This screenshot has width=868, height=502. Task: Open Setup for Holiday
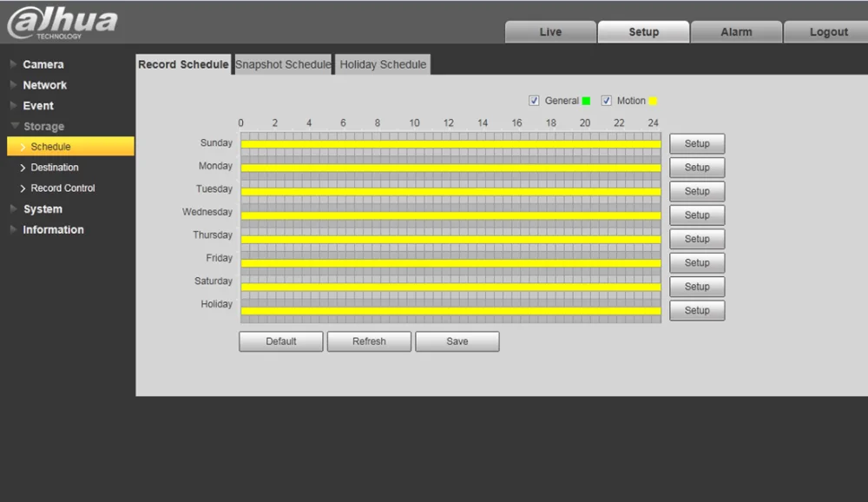point(697,310)
